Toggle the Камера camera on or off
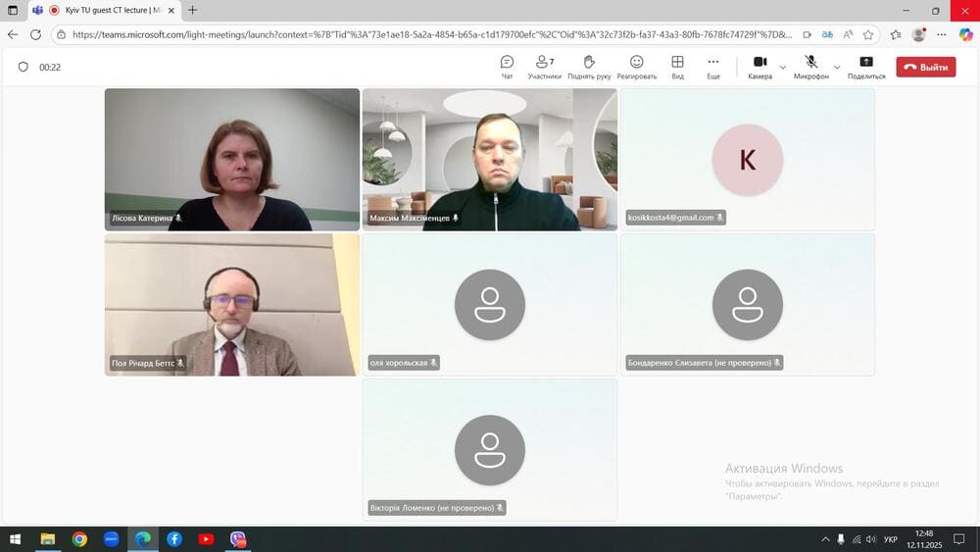980x552 pixels. point(759,67)
